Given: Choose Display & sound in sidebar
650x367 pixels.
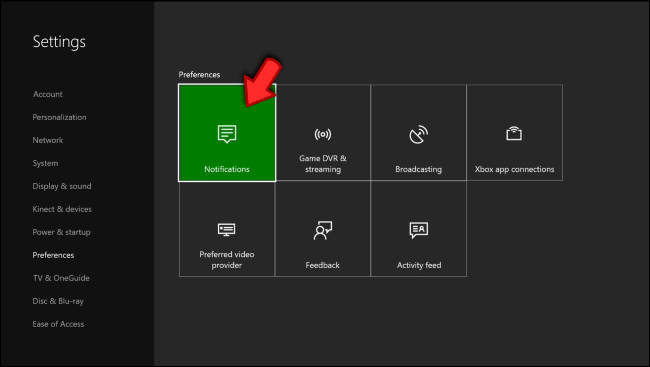Looking at the screenshot, I should click(62, 186).
